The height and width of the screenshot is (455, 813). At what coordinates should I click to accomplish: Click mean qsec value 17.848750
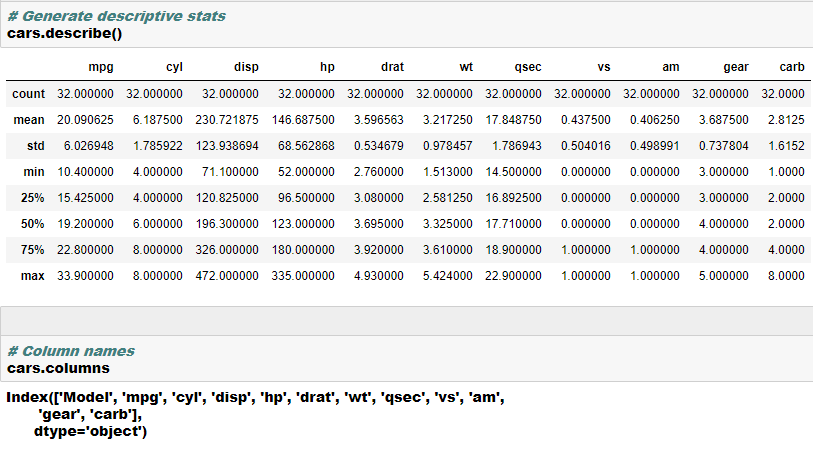tap(514, 120)
